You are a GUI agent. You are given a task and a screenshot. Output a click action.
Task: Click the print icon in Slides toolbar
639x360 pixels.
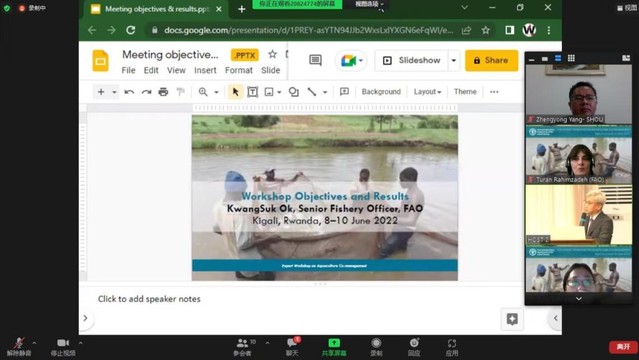tap(163, 92)
